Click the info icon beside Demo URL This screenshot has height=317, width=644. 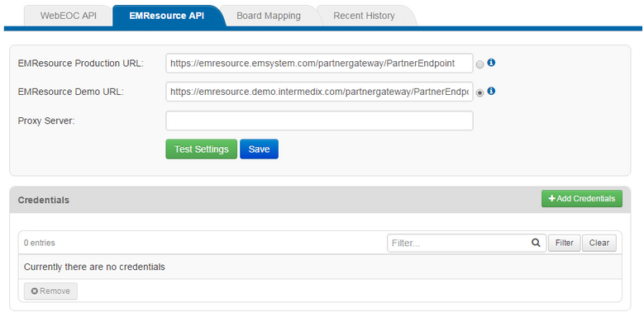[491, 91]
